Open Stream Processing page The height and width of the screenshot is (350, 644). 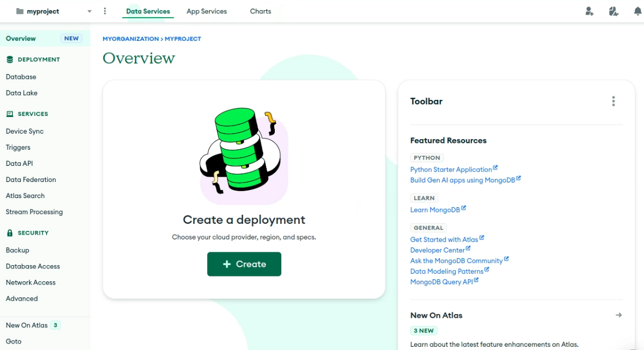pos(34,212)
